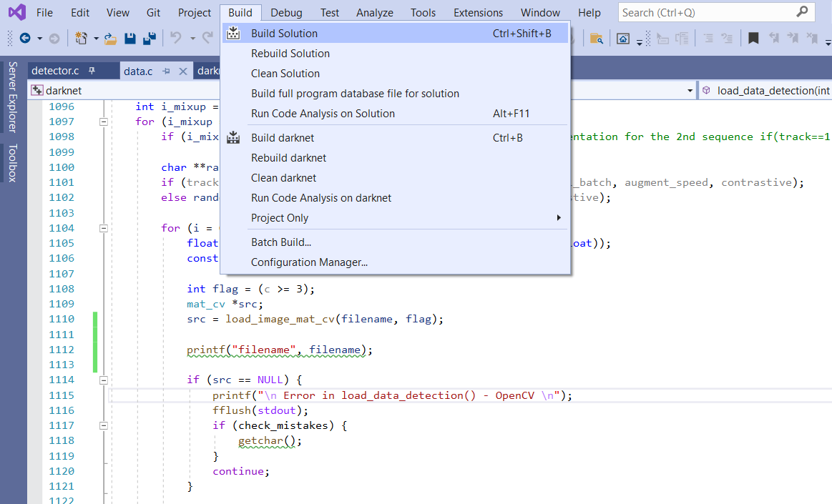Open the Git menu

pos(153,13)
